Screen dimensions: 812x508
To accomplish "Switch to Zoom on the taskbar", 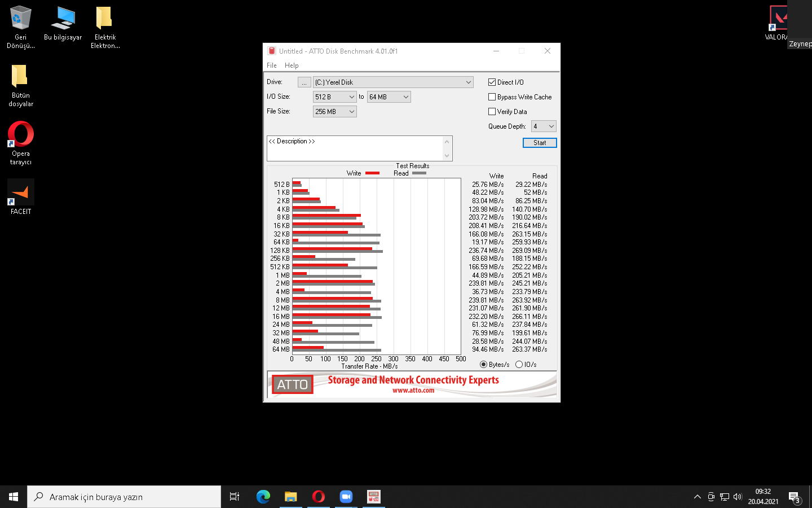I will 346,497.
